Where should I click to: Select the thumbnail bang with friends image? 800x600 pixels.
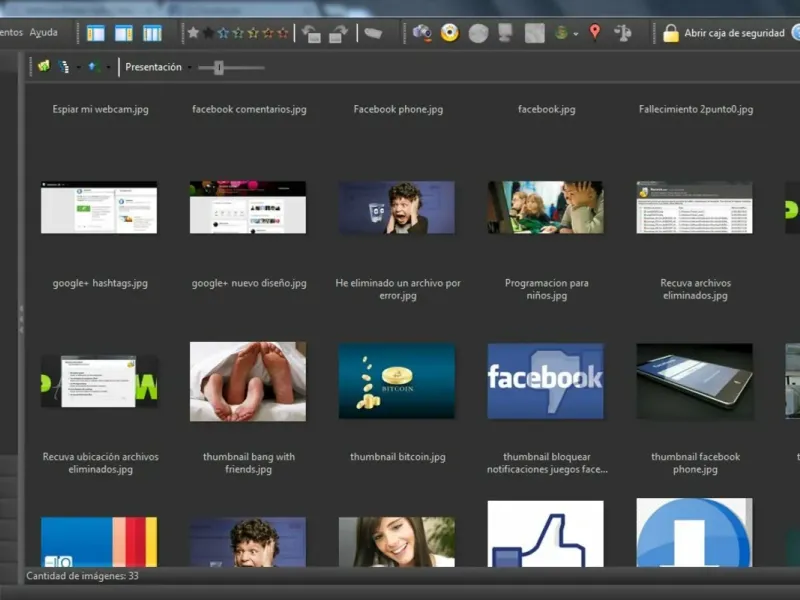coord(248,382)
